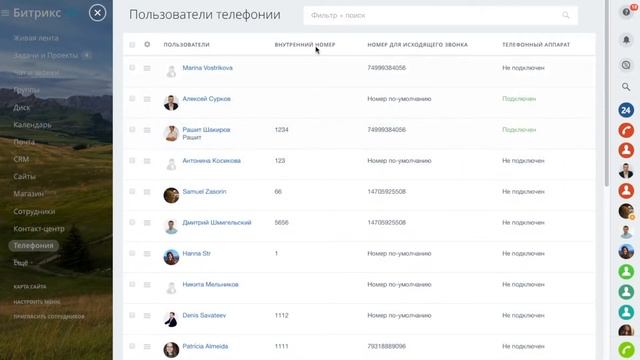Screen dimensions: 640x360
Task: Check the box for Дмитрий Шмигельский
Action: 132,222
